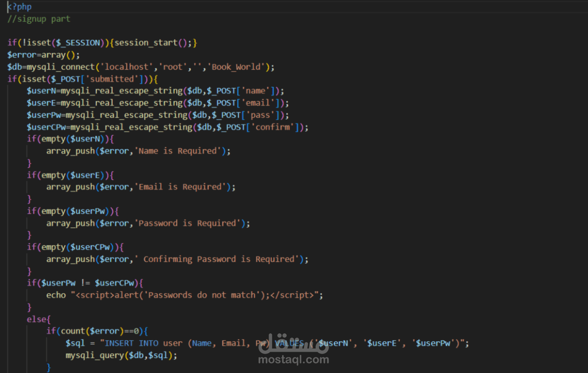This screenshot has width=588, height=373.
Task: Click the 'Name is Required' string
Action: (x=178, y=151)
